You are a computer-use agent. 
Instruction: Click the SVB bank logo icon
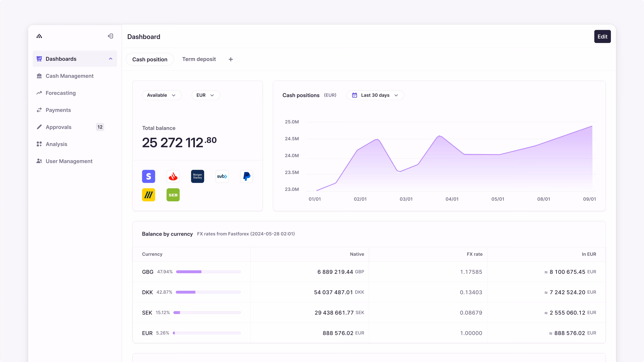tap(222, 176)
